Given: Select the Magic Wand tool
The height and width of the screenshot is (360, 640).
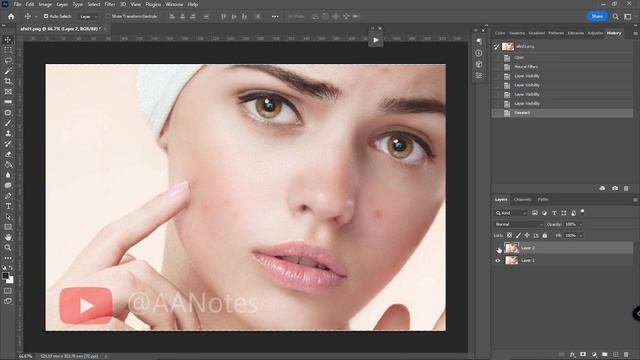Looking at the screenshot, I should [8, 71].
